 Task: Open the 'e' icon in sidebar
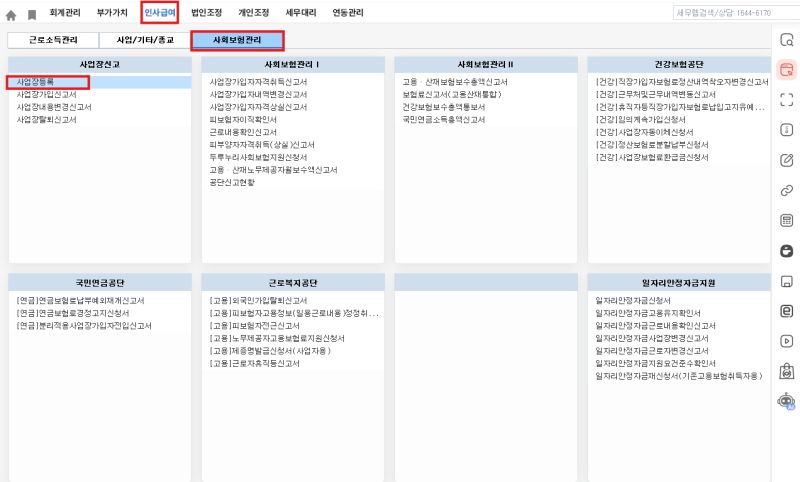click(x=787, y=311)
